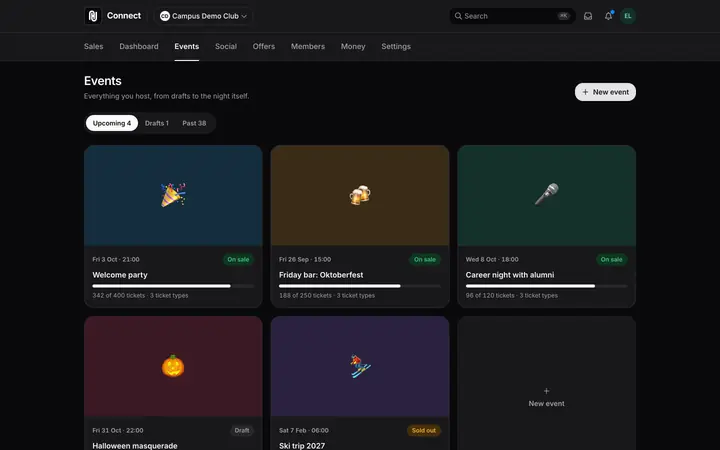720x450 pixels.
Task: Click the Sold out badge on Ski trip
Action: tap(423, 430)
